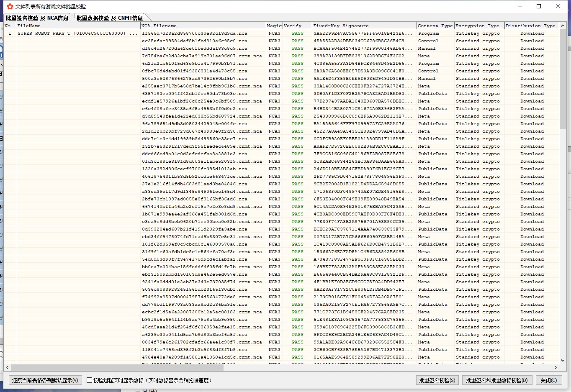Start 批量签名和批量数据校验(D)
This screenshot has height=392, width=571.
click(496, 380)
